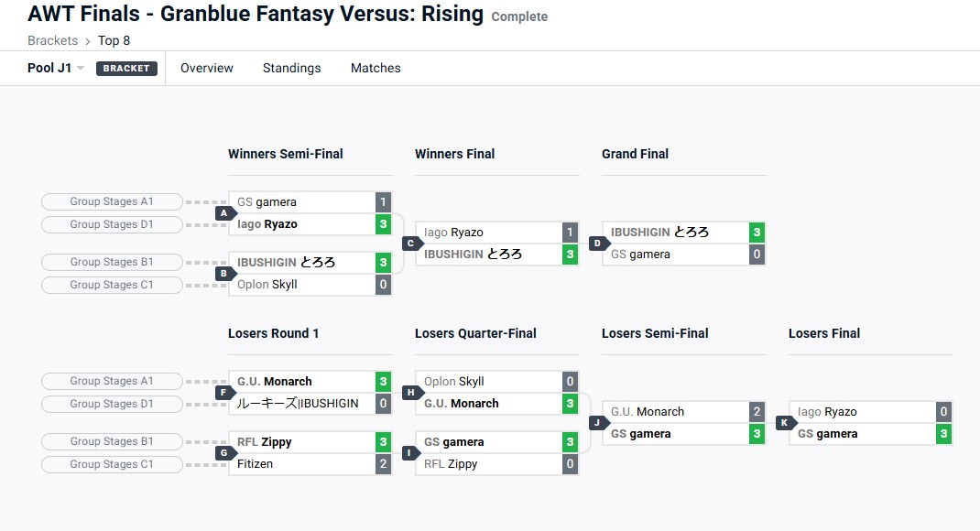Open the Standings tab

(x=291, y=68)
